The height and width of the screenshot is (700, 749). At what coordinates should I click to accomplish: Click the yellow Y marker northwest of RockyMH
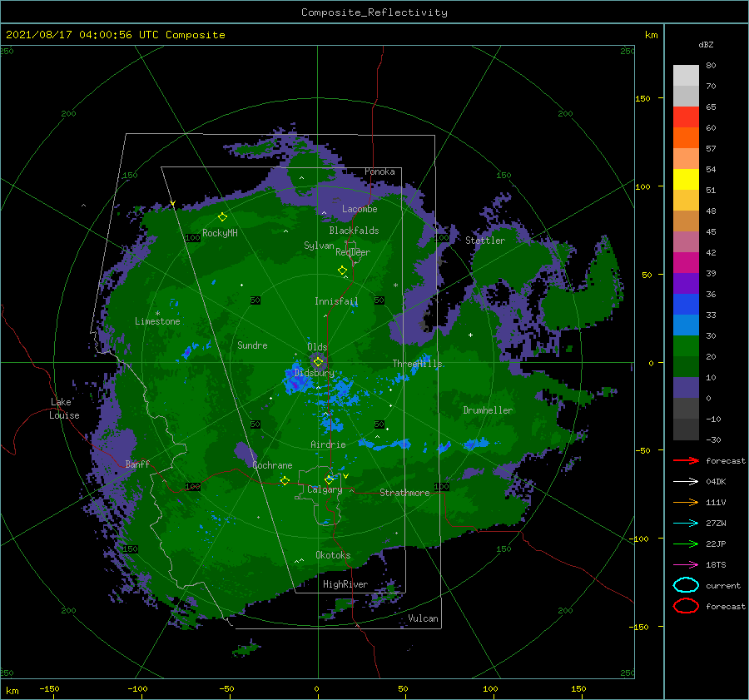click(172, 204)
